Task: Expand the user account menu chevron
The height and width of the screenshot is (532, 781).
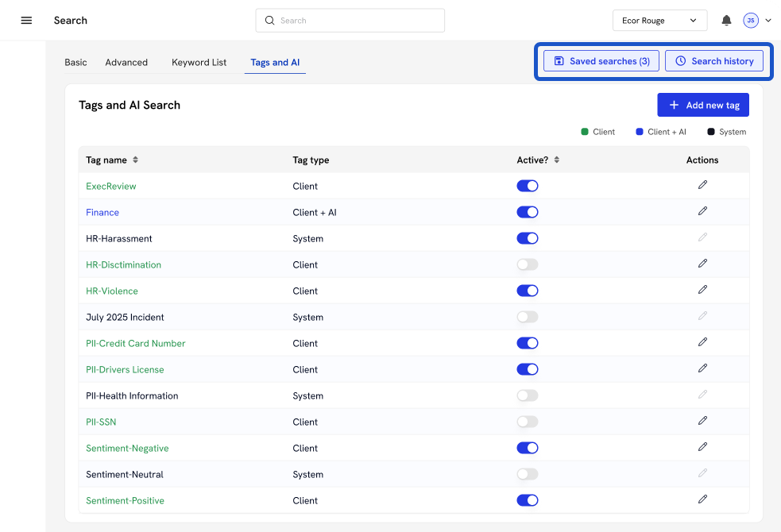Action: tap(768, 21)
